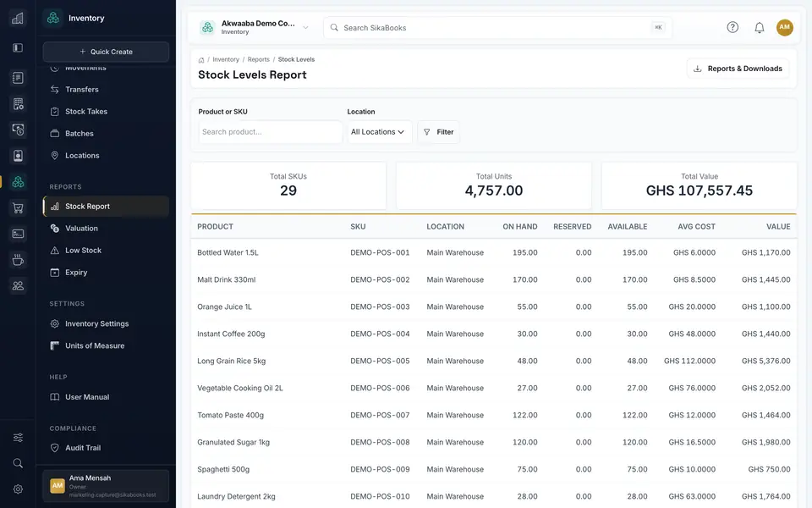
Task: Open the All Locations dropdown
Action: pos(378,132)
